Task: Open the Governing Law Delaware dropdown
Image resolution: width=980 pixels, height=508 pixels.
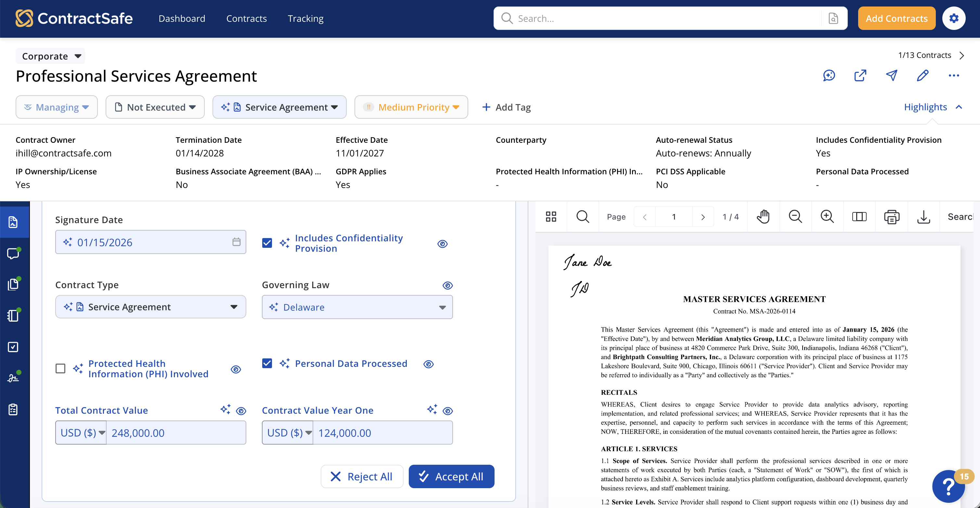Action: (x=357, y=307)
